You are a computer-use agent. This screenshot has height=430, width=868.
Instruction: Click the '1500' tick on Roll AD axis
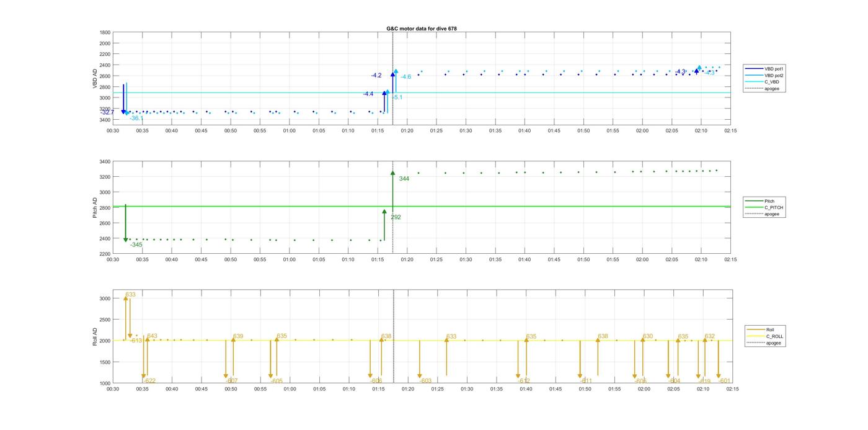click(x=105, y=362)
